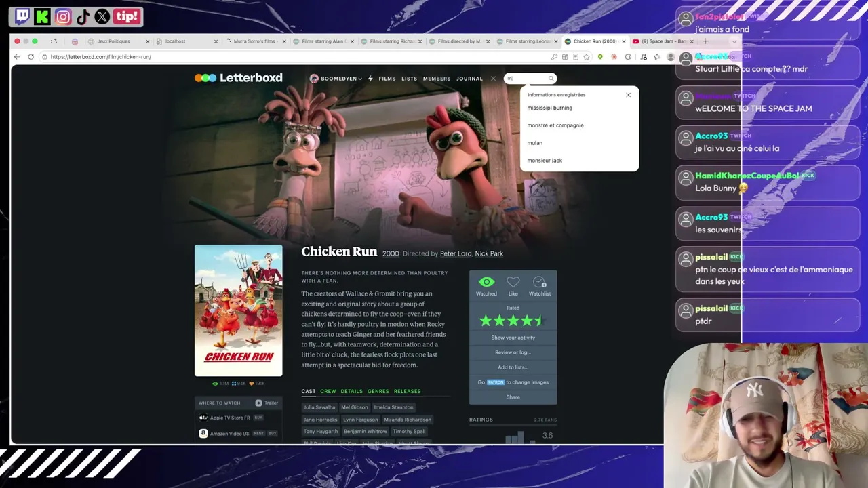The height and width of the screenshot is (488, 868).
Task: Switch to the DETAILS tab
Action: 351,391
